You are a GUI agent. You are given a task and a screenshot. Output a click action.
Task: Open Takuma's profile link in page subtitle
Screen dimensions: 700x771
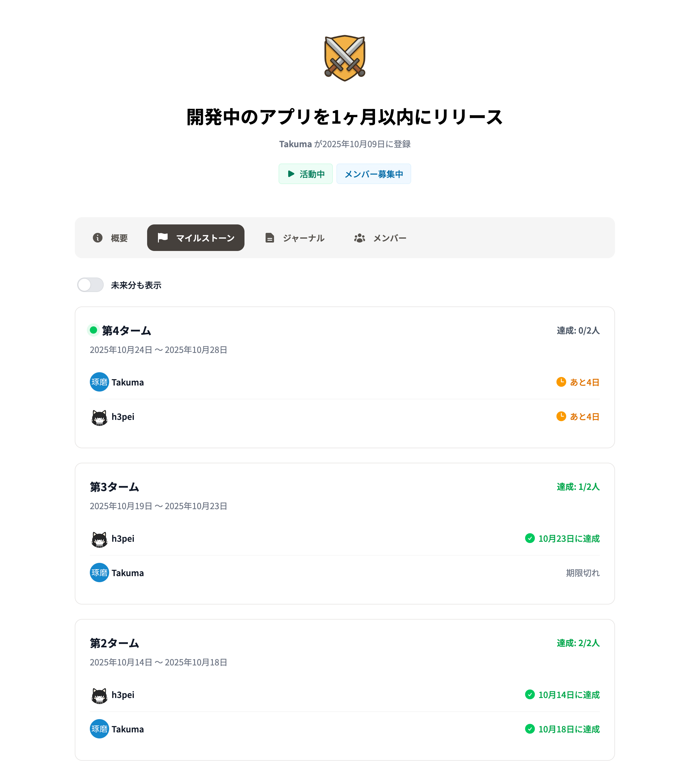point(295,144)
